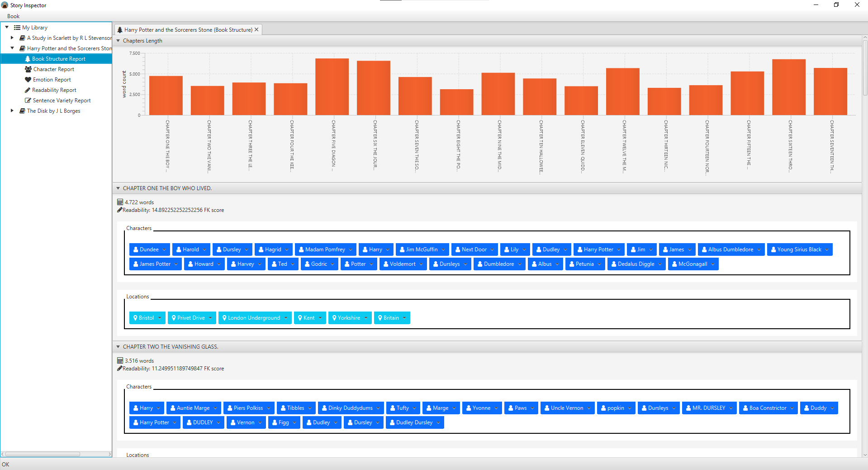Close the Harry Potter Book Structure tab

click(256, 29)
